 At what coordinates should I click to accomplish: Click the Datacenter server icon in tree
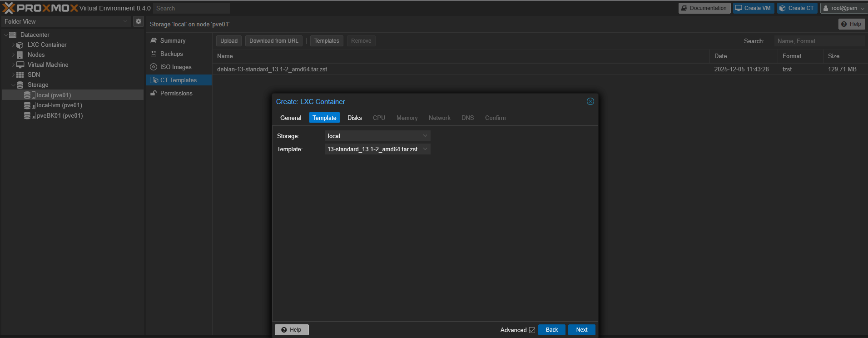coord(13,35)
